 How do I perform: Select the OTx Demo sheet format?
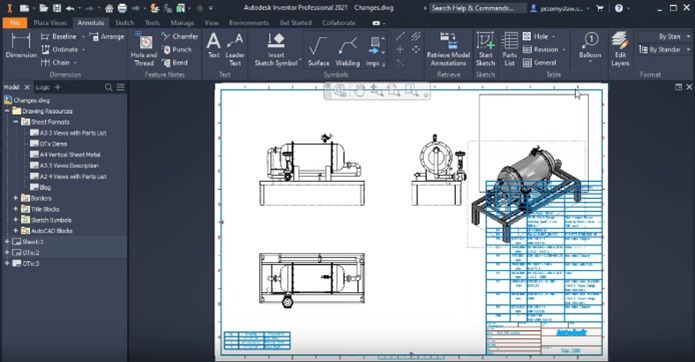coord(49,144)
